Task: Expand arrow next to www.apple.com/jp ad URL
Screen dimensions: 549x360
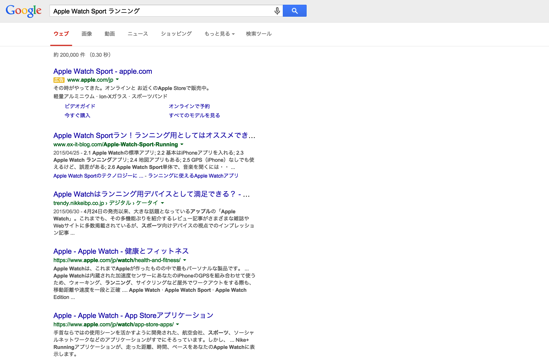Action: coord(117,80)
